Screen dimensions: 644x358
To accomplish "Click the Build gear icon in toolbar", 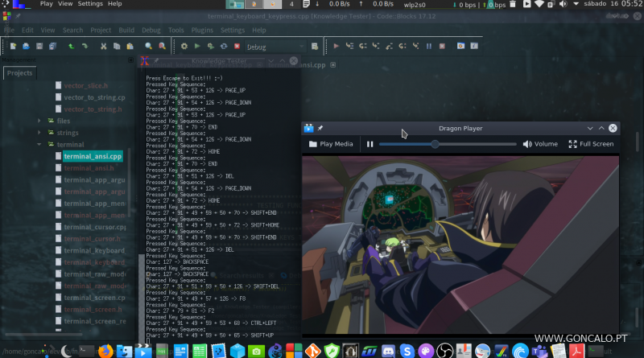I will pyautogui.click(x=184, y=47).
